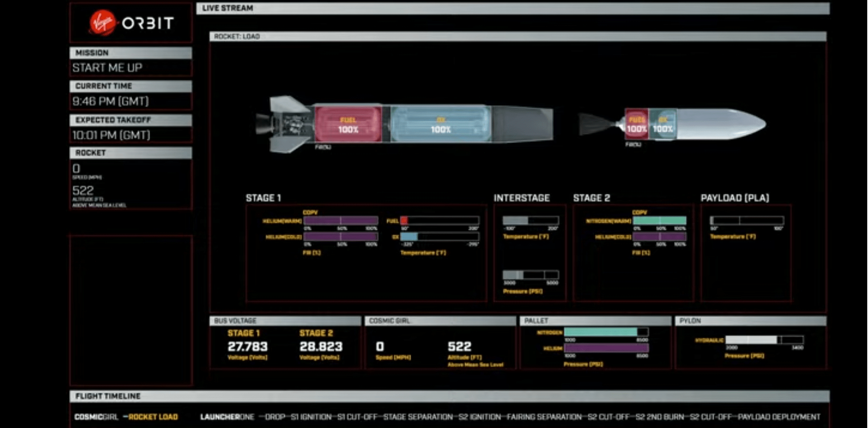Click Stage 2 Helium (Cold) fill bar
This screenshot has height=428, width=868.
coord(660,237)
